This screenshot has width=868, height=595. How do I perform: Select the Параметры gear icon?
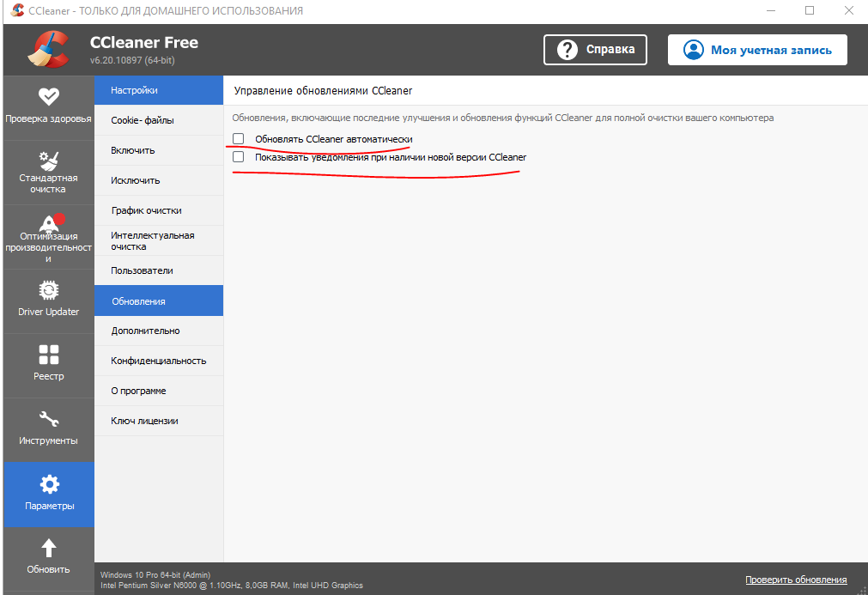(49, 484)
